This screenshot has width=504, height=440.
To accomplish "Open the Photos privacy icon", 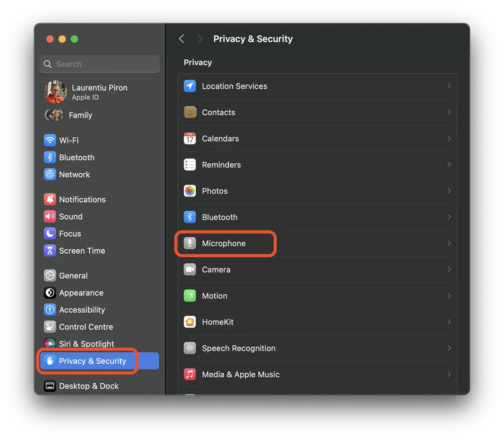I will (x=190, y=191).
